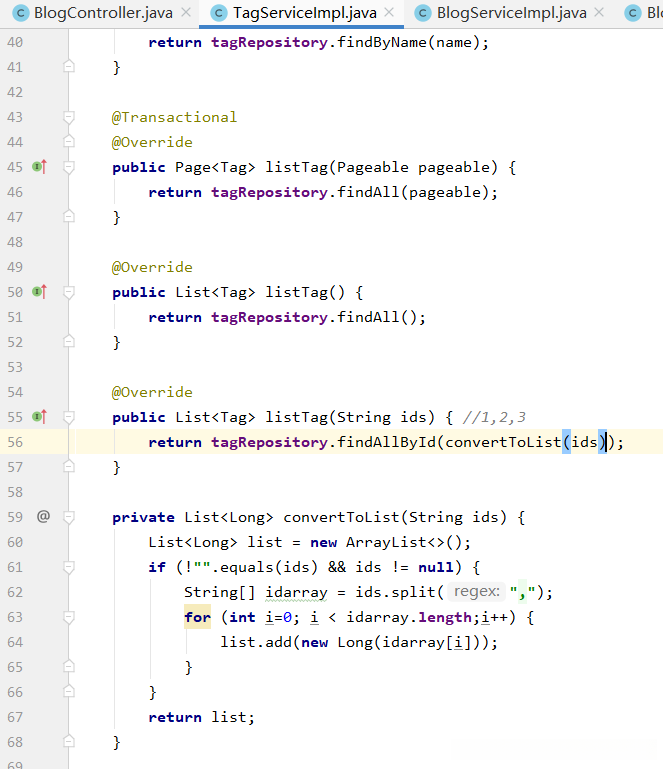This screenshot has height=769, width=663.
Task: Collapse the if block fold on line 61
Action: tap(69, 567)
